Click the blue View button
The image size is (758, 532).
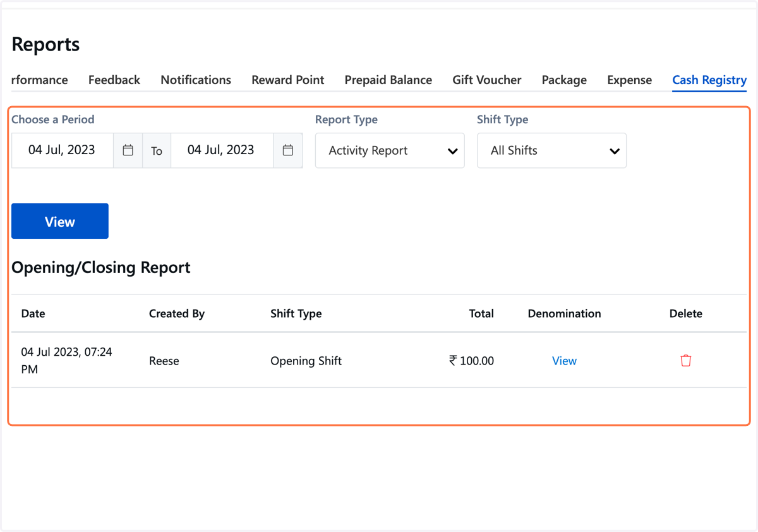pyautogui.click(x=60, y=221)
